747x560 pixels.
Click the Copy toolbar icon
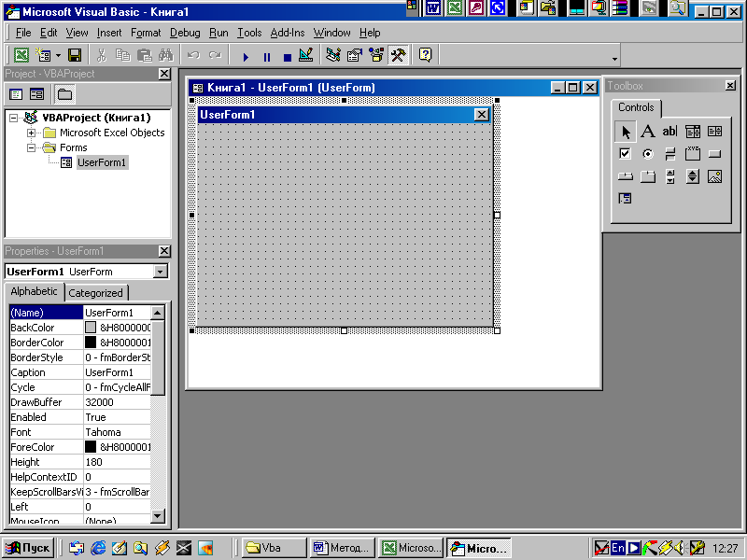click(123, 55)
